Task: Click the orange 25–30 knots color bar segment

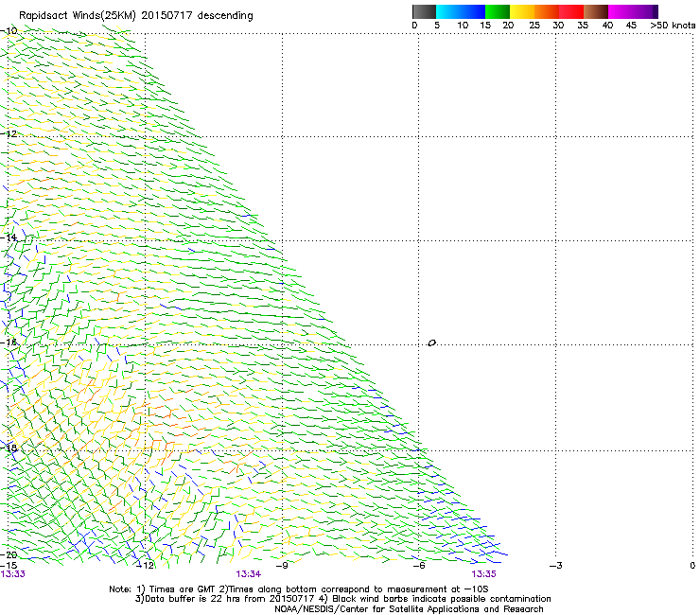Action: point(547,11)
